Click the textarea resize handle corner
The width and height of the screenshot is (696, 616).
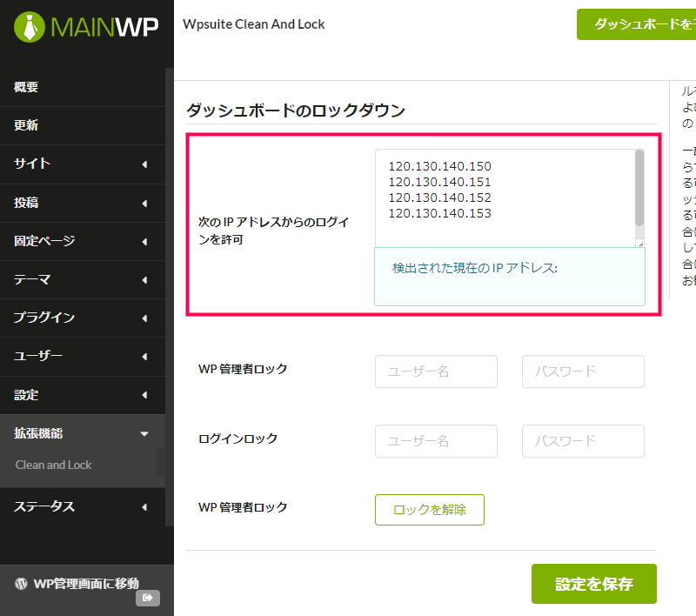pos(640,244)
